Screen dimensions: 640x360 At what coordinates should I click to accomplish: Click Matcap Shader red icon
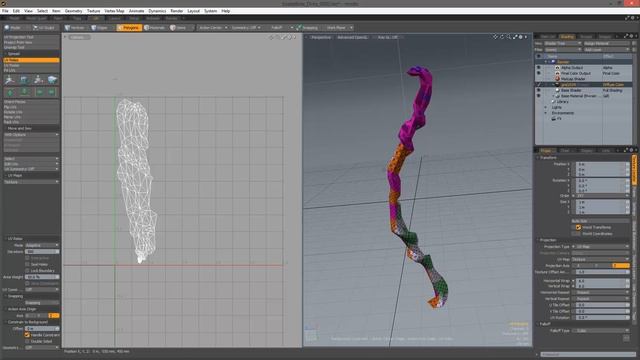557,79
